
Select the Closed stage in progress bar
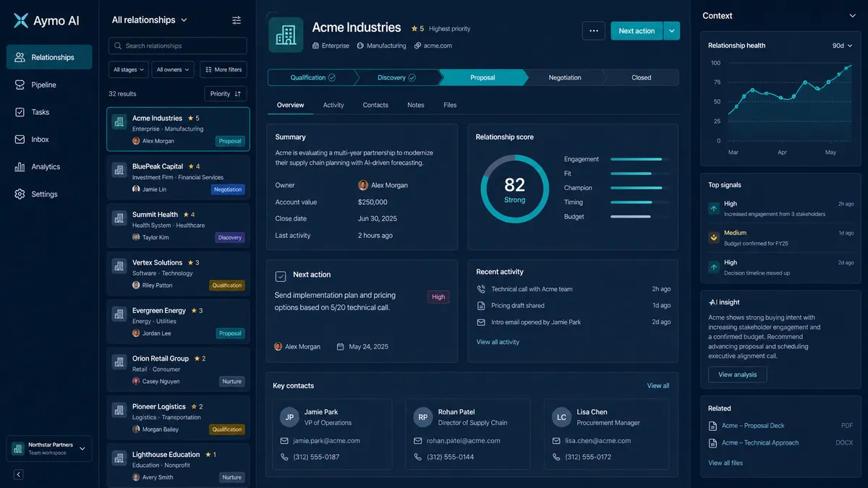tap(641, 77)
